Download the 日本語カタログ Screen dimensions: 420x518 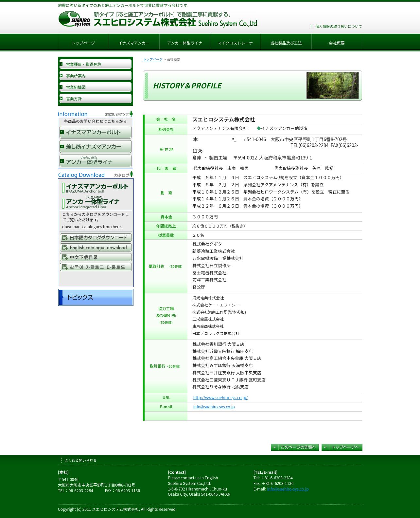96,238
